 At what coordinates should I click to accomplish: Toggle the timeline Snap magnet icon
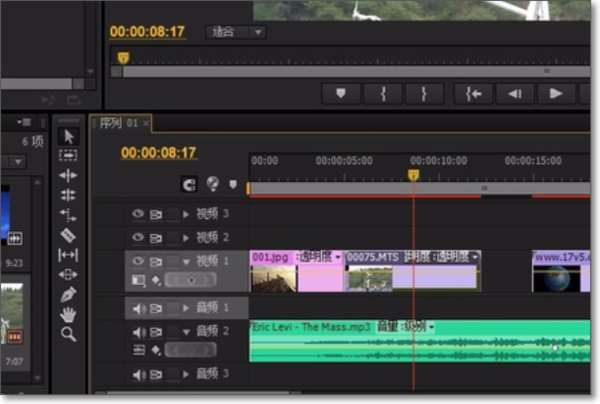tap(189, 185)
